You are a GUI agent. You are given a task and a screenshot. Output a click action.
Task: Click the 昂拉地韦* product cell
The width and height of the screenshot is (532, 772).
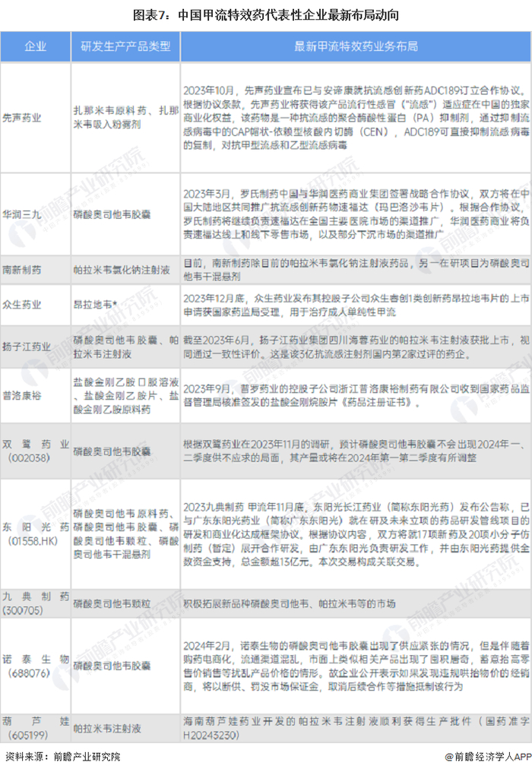tap(125, 305)
